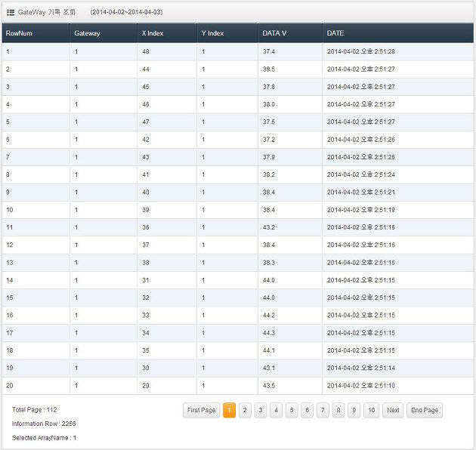Click X Index value 36

point(146,227)
